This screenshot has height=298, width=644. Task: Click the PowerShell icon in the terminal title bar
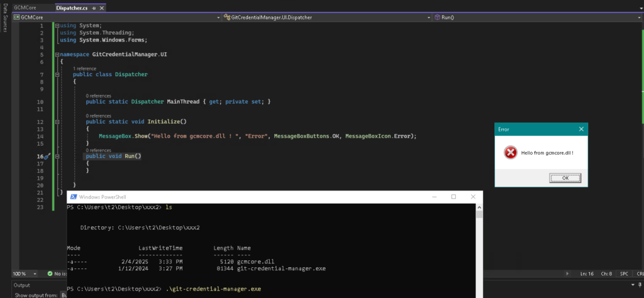tap(72, 197)
